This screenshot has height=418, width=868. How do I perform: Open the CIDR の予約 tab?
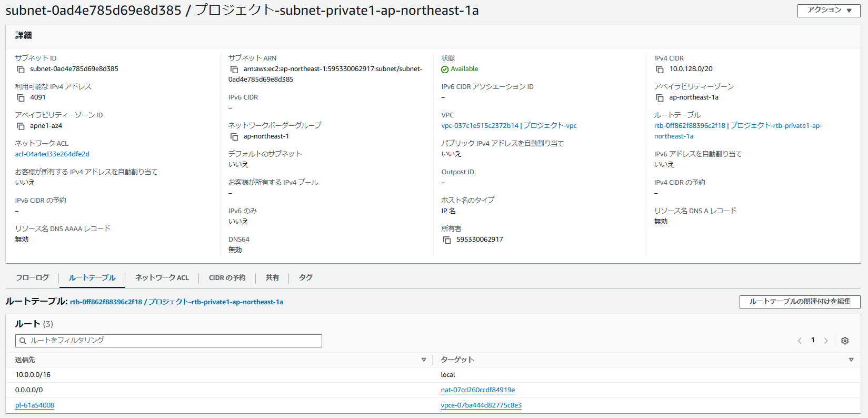point(227,277)
